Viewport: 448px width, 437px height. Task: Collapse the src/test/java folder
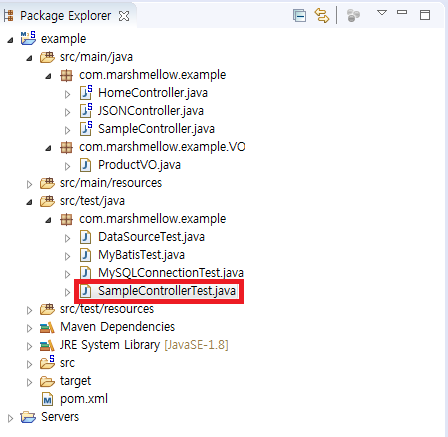(29, 202)
